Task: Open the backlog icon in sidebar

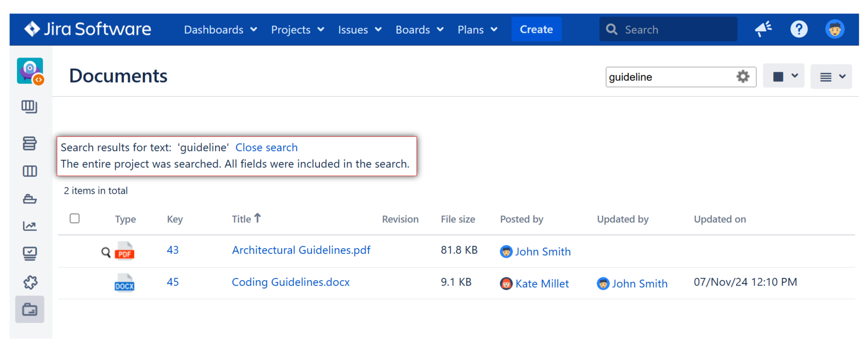Action: (x=29, y=143)
